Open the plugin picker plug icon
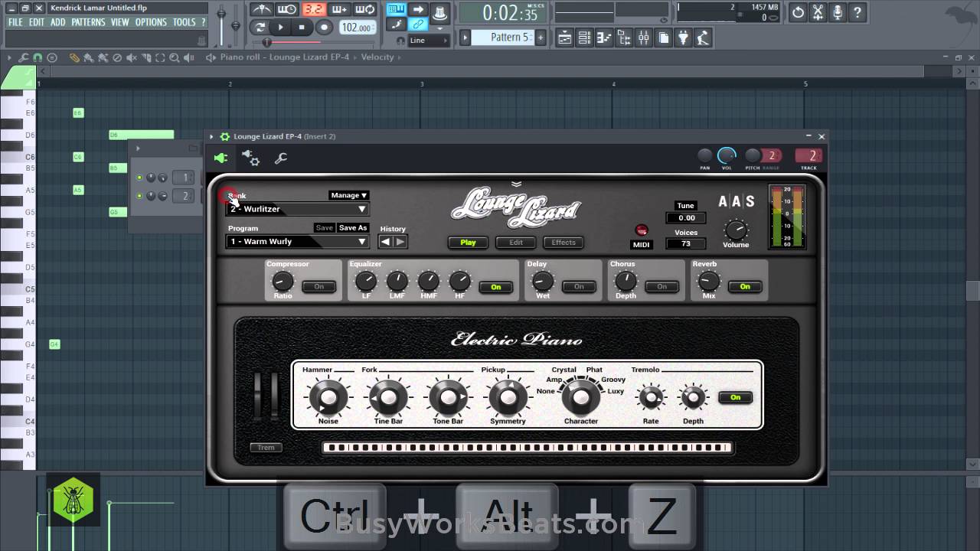The width and height of the screenshot is (980, 551). click(x=683, y=37)
